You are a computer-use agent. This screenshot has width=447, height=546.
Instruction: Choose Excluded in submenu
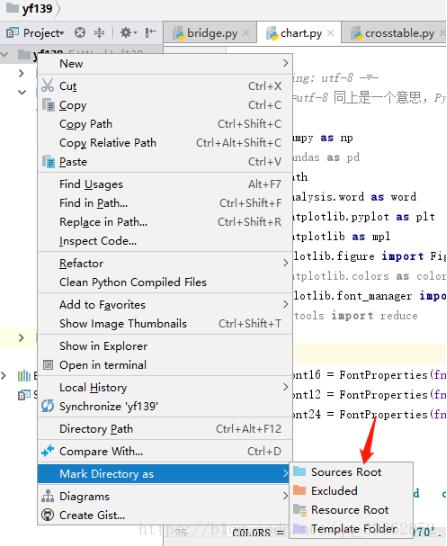pos(351,491)
